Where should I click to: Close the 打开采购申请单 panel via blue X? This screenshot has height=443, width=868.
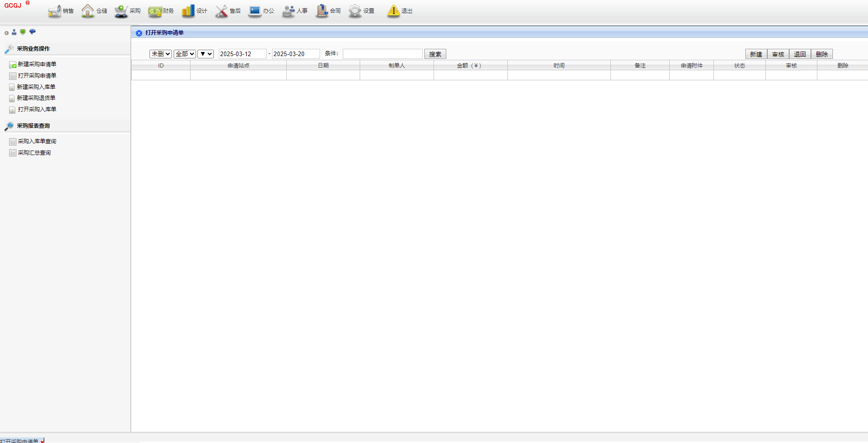pos(139,33)
